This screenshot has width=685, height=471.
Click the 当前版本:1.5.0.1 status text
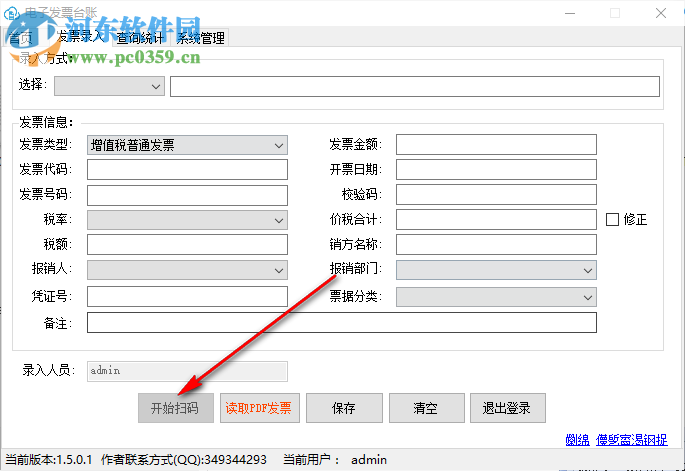[x=48, y=460]
